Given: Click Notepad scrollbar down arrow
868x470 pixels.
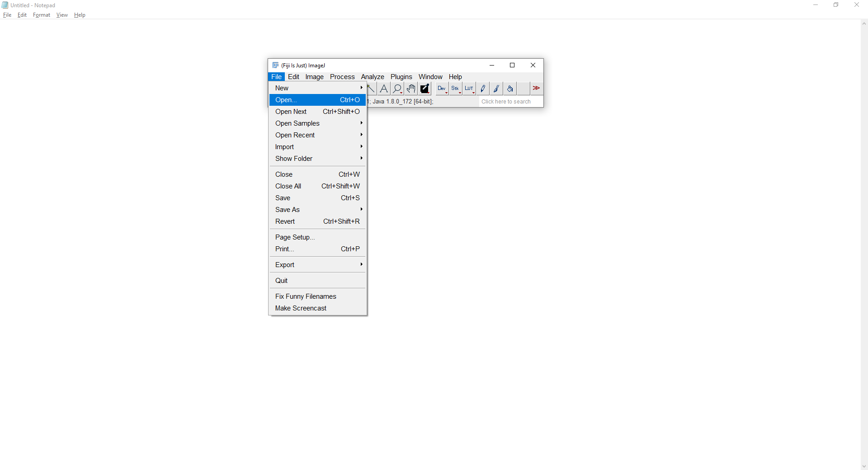Looking at the screenshot, I should click(864, 466).
